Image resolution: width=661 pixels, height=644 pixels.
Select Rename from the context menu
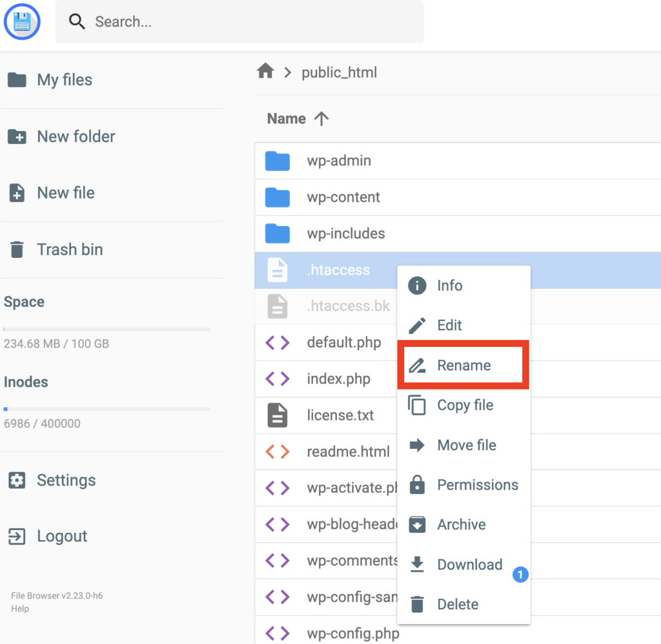click(463, 366)
